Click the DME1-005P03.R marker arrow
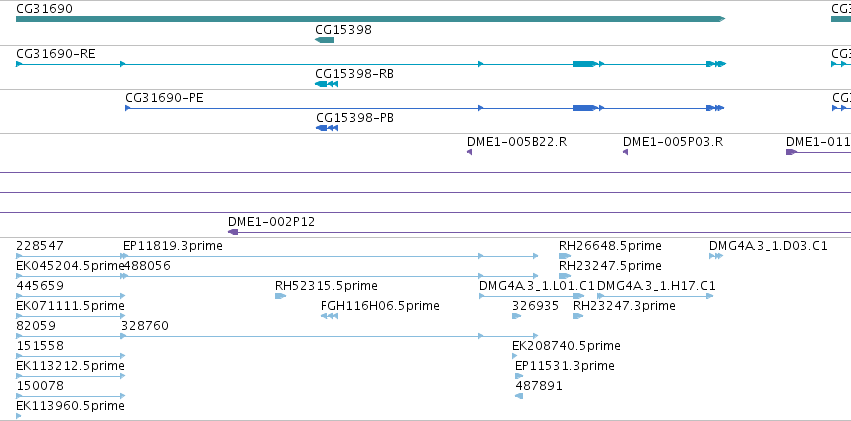The image size is (851, 421). coord(625,152)
